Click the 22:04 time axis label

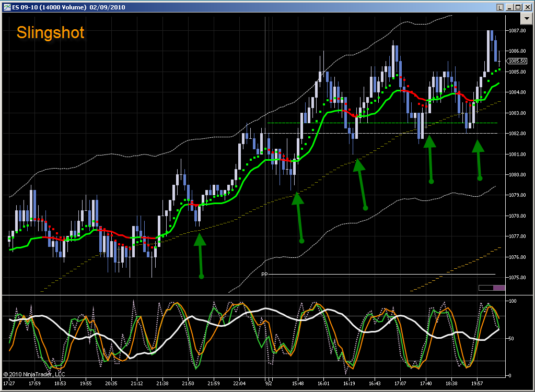click(x=239, y=384)
